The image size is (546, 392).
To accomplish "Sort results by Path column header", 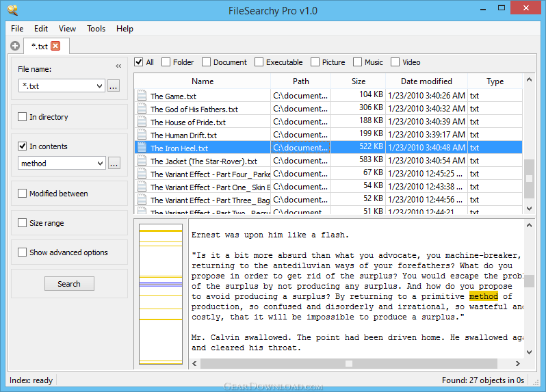I will [301, 81].
